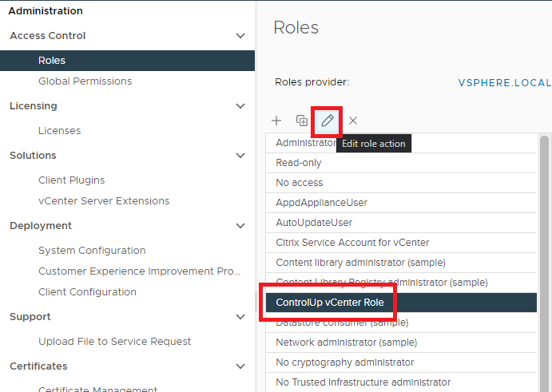This screenshot has height=392, width=552.
Task: Click the edit role pencil icon
Action: [328, 121]
